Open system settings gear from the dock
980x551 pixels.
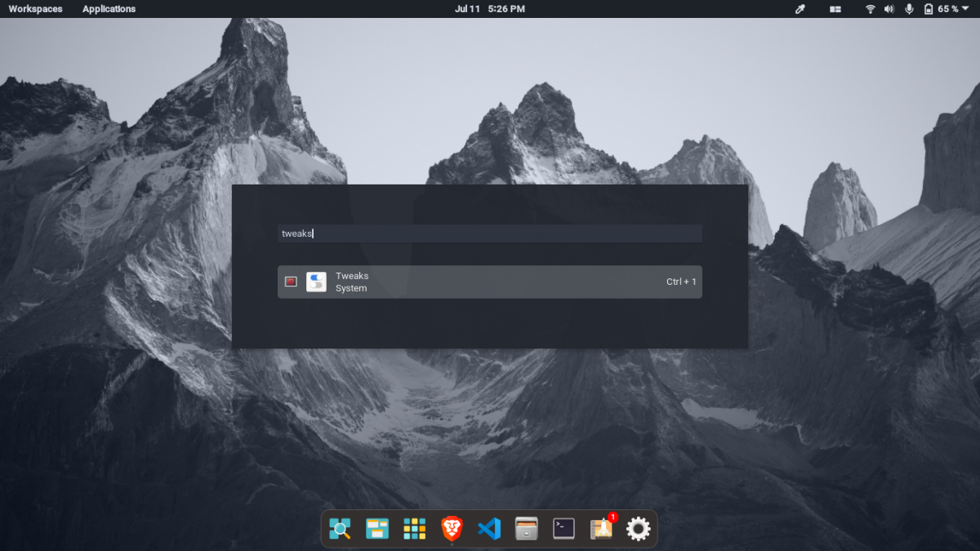pos(638,528)
